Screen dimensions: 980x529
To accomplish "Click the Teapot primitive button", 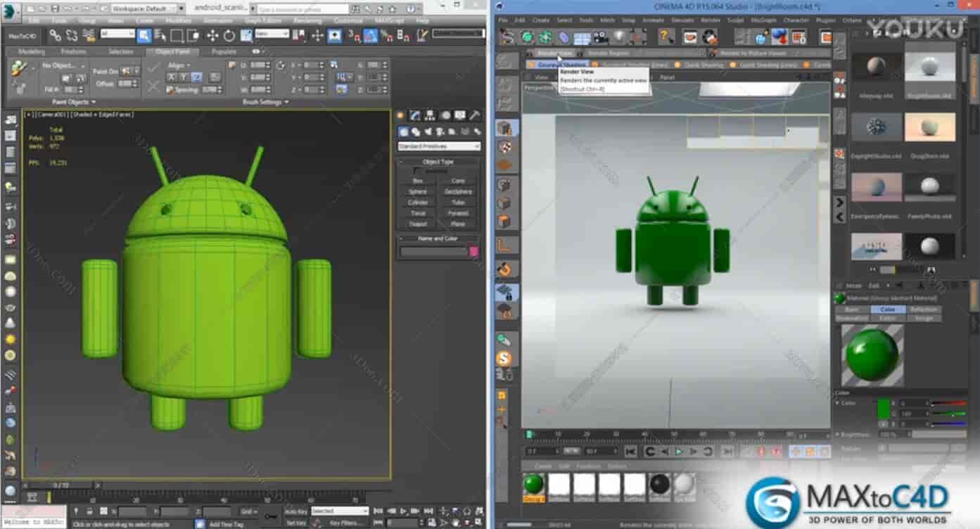I will (x=417, y=224).
